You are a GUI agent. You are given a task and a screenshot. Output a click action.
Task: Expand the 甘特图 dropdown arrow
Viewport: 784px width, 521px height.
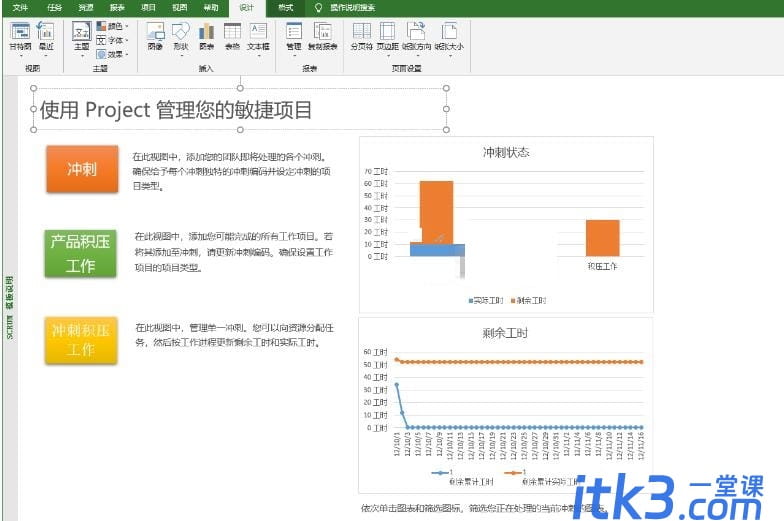21,56
